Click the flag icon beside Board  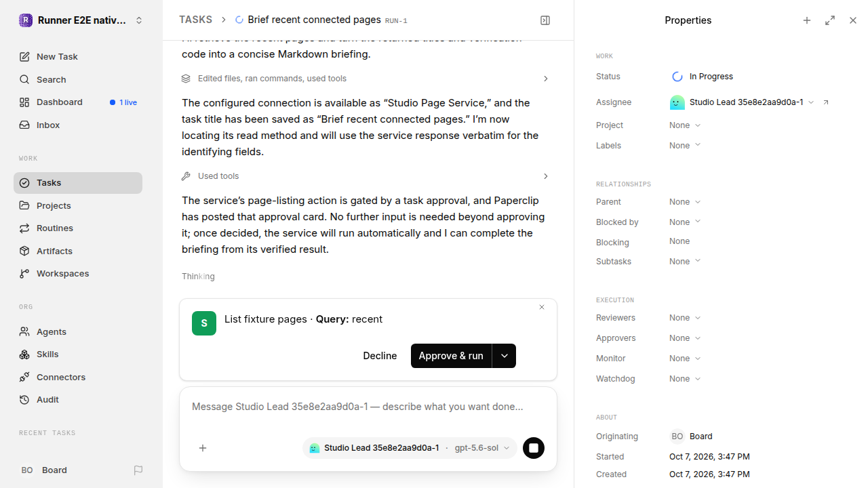tap(138, 470)
